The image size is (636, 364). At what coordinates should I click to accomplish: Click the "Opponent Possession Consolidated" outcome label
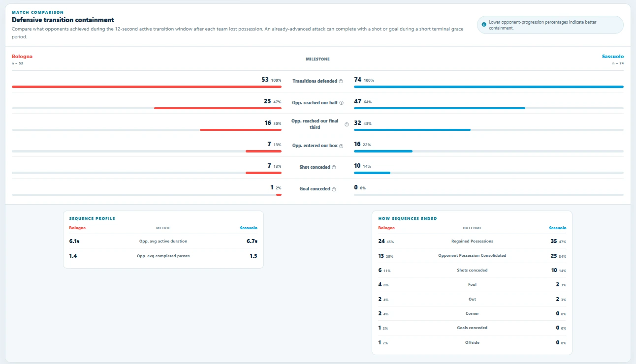472,256
